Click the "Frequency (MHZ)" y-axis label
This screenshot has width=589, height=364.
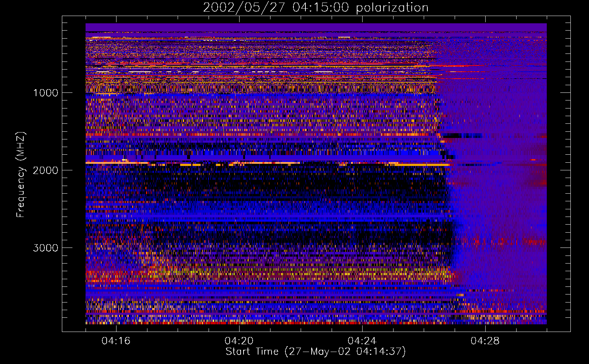(21, 175)
